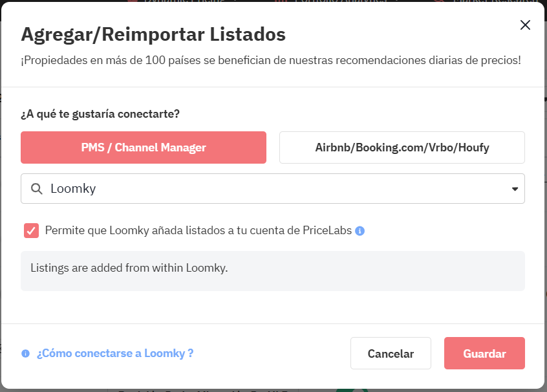The height and width of the screenshot is (392, 547).
Task: Close the Agregar/Reimportar Listados dialog
Action: (525, 25)
